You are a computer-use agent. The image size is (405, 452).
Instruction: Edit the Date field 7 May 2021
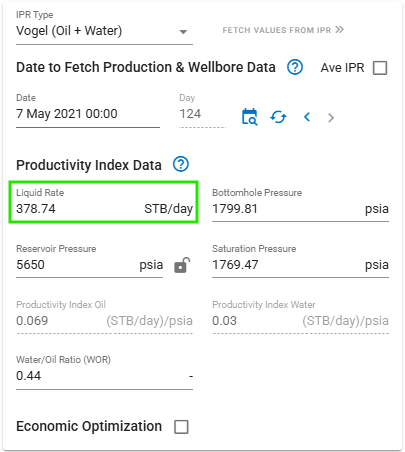coord(88,114)
